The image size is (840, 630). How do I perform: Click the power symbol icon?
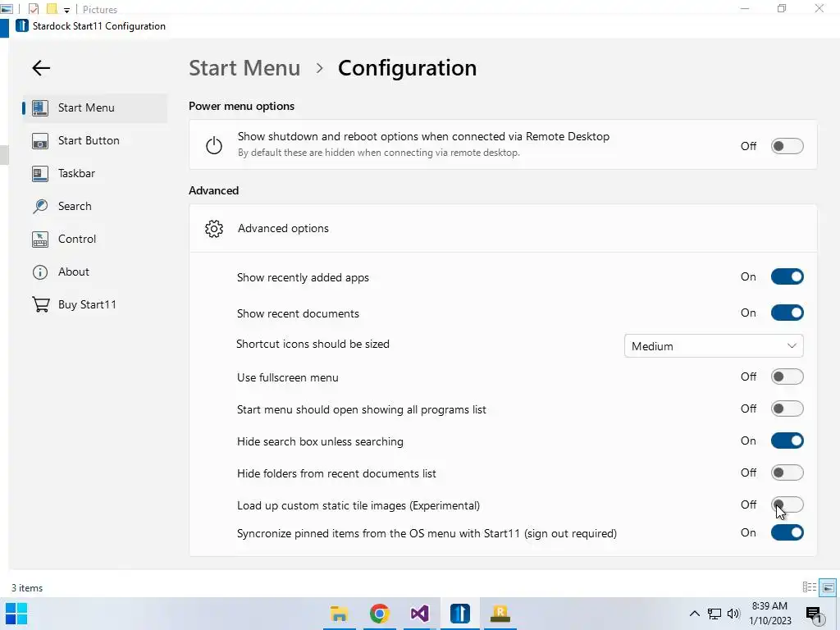click(x=214, y=145)
